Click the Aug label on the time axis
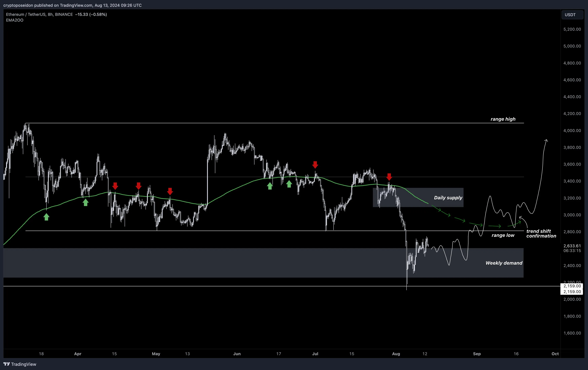 (x=396, y=354)
